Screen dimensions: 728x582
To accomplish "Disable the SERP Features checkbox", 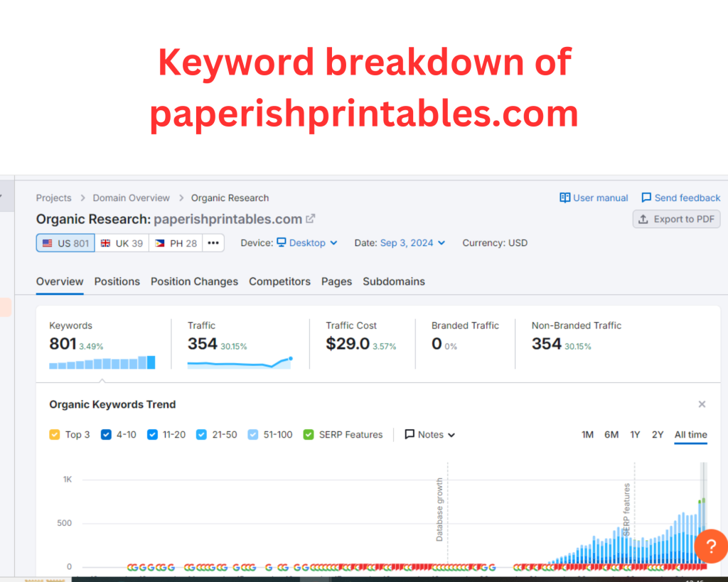I will coord(309,435).
